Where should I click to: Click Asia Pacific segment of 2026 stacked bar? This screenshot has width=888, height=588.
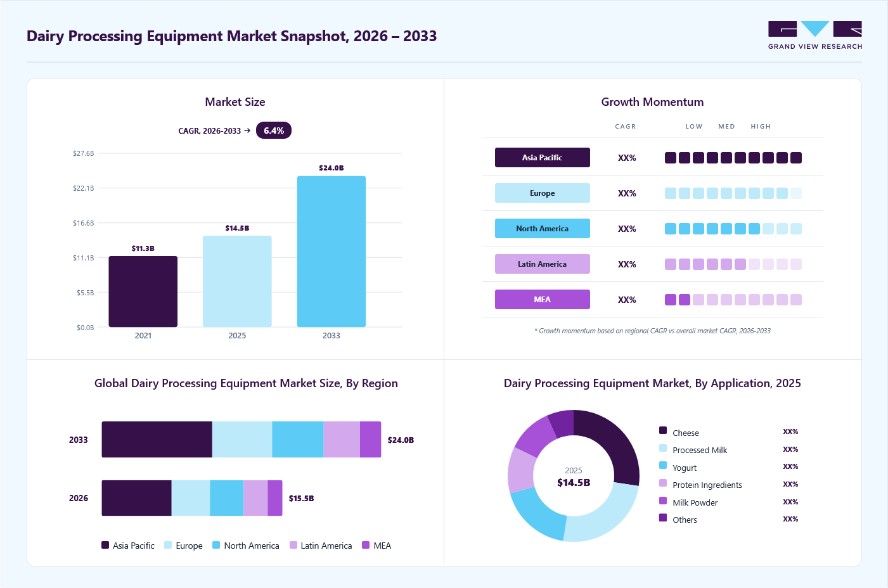[136, 498]
